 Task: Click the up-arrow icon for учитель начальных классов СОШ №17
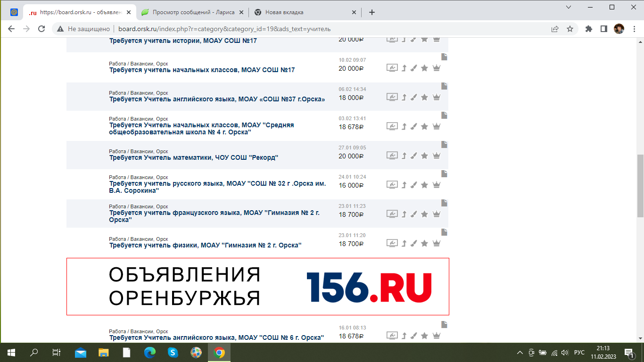404,68
